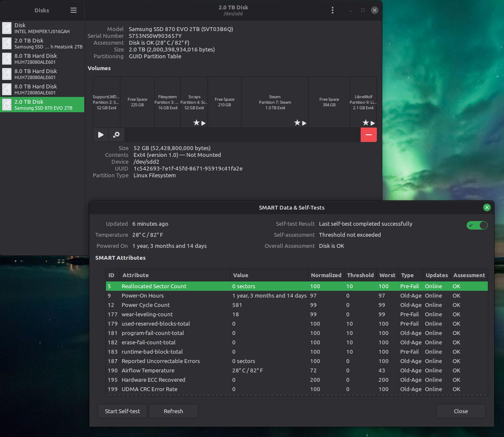Select the 394 GB Free Space block

point(329,102)
